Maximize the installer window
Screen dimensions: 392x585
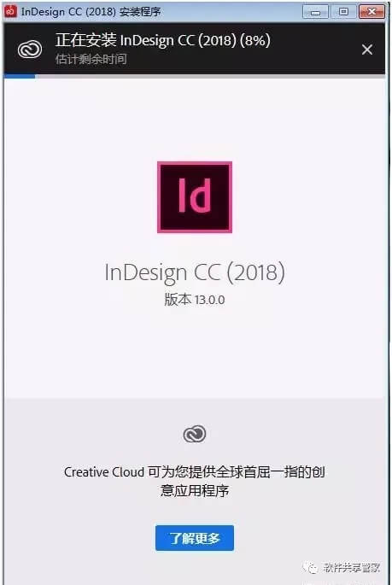pyautogui.click(x=343, y=12)
